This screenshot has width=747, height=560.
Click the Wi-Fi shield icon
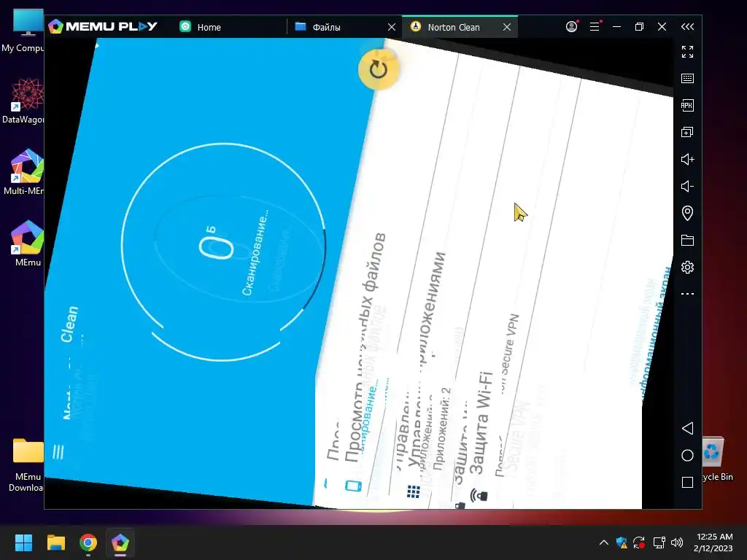tap(479, 495)
